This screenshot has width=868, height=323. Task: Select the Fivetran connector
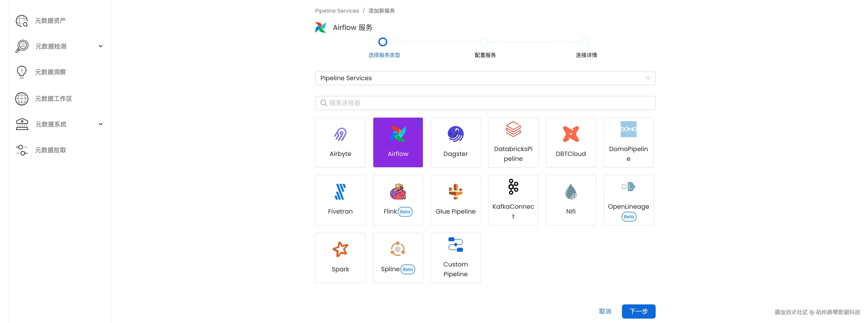click(340, 200)
